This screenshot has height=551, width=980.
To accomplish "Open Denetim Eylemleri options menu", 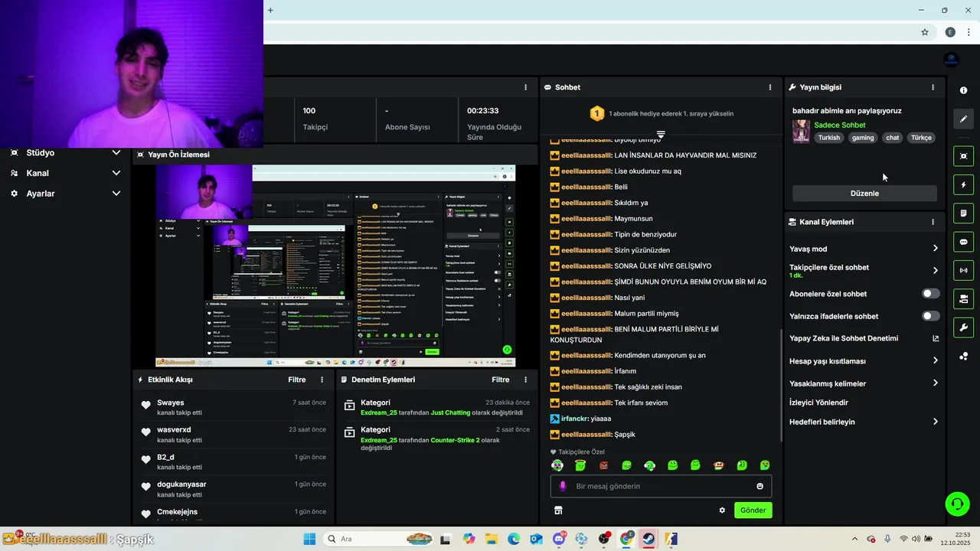I will click(x=525, y=380).
